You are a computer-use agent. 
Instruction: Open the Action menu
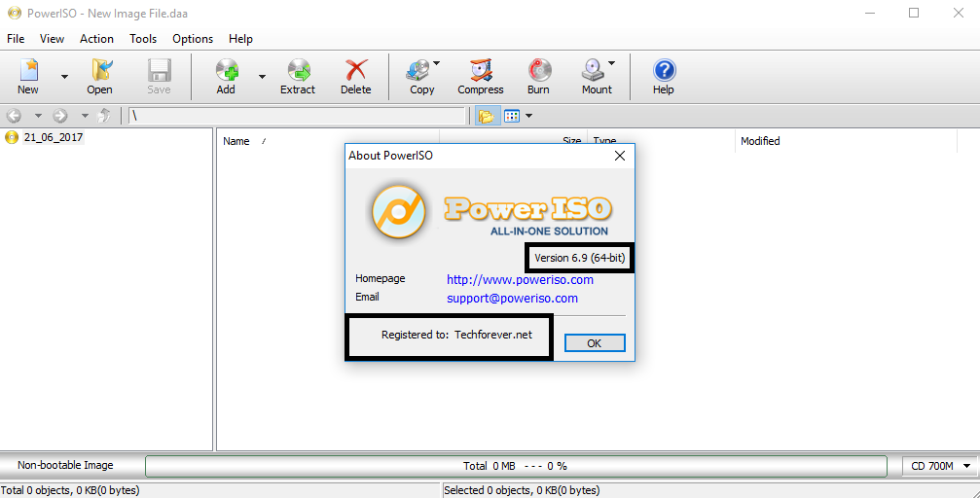tap(97, 39)
